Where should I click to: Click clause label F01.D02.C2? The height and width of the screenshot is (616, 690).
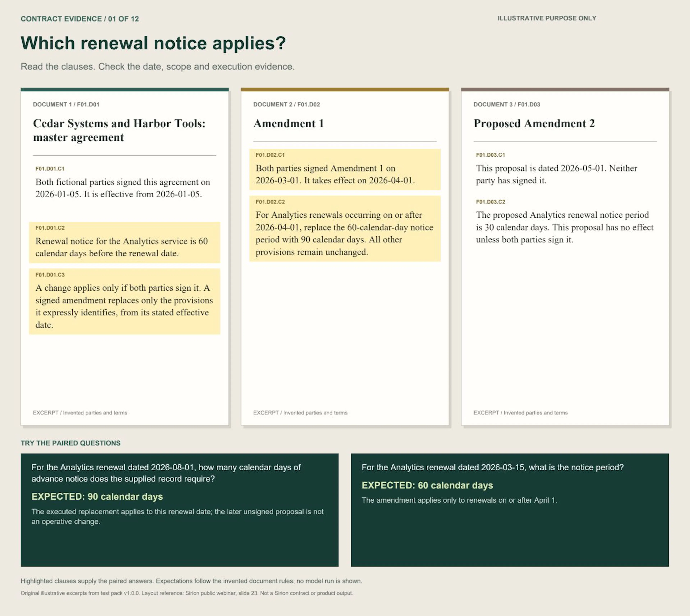click(x=270, y=202)
